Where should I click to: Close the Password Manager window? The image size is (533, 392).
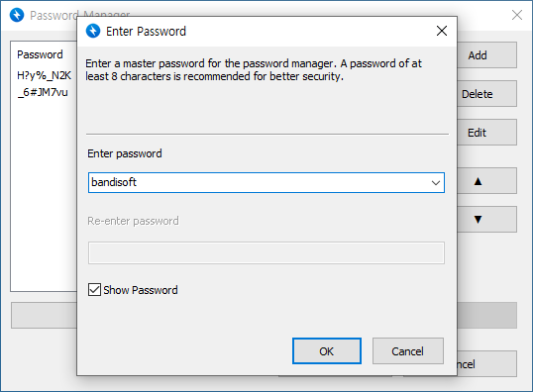[x=517, y=15]
